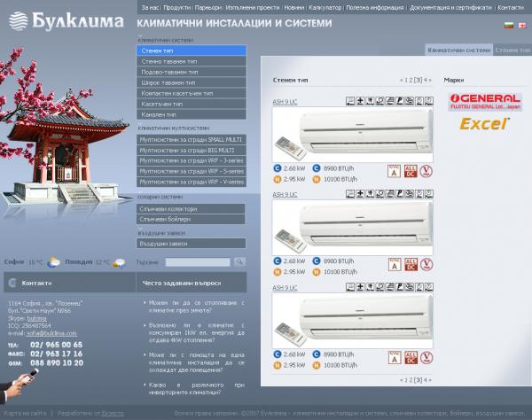
Task: Click the P powerful-mode icon on bottom product
Action: (400, 287)
